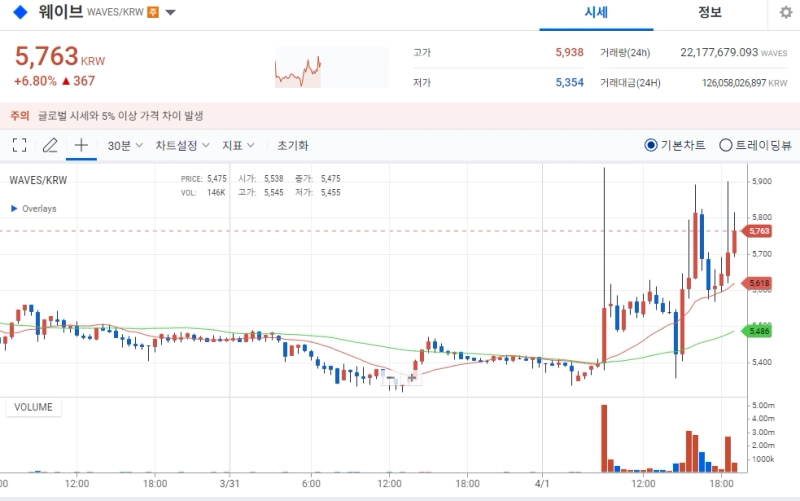Click the red 5,763 price tag on axis
Viewport: 800px width, 501px height.
(759, 231)
